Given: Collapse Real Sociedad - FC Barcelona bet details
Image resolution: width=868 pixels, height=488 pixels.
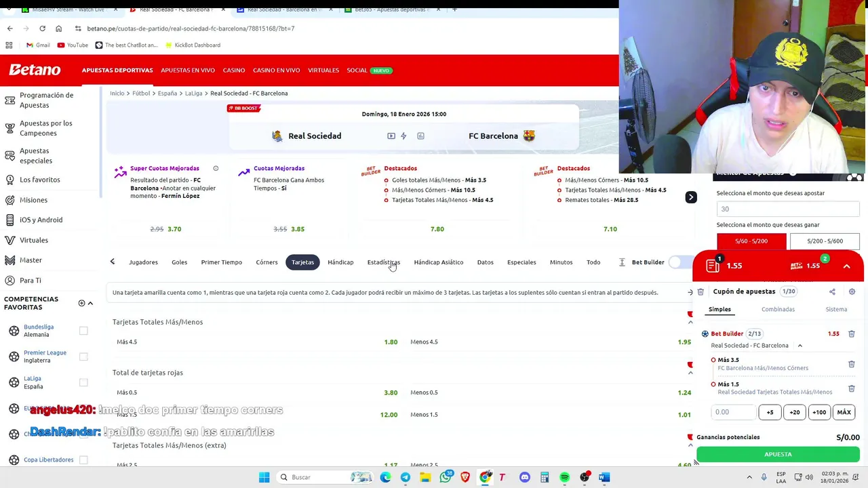Looking at the screenshot, I should click(x=800, y=346).
